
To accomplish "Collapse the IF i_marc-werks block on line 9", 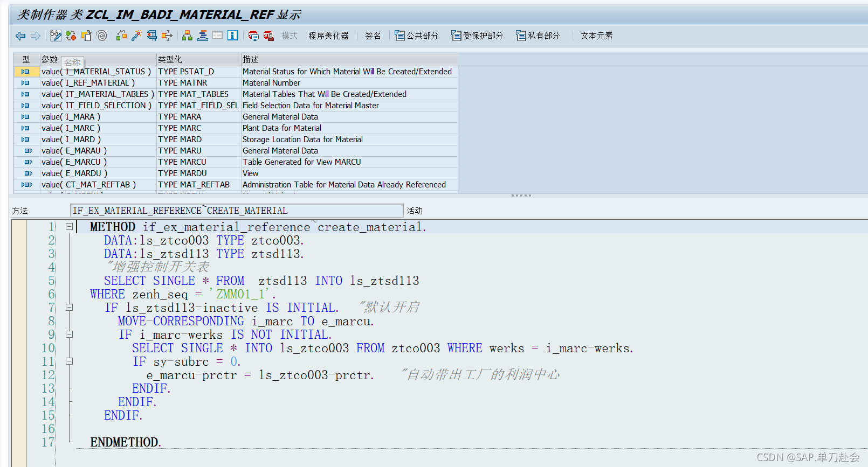I will point(69,334).
